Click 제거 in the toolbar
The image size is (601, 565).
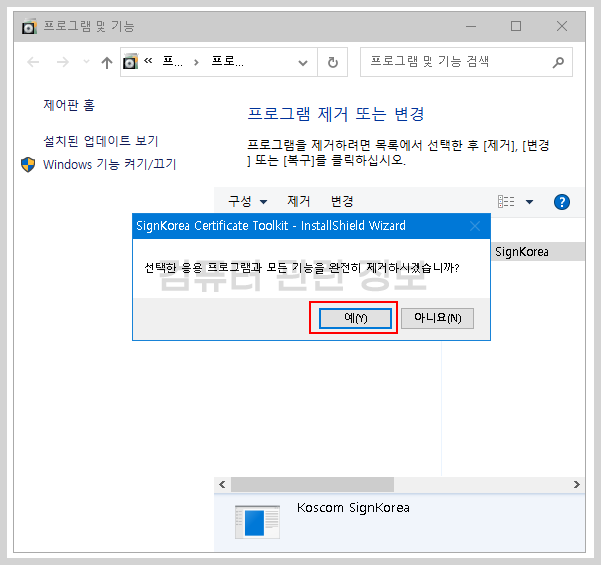coord(299,201)
